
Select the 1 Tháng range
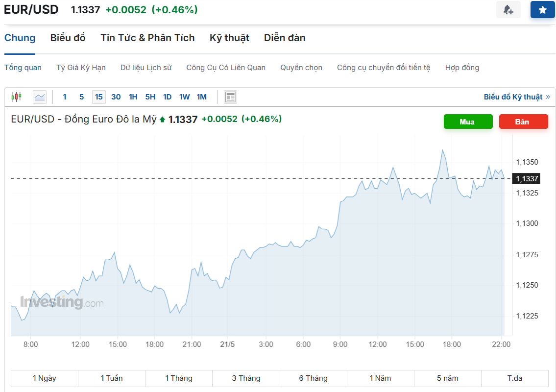pos(179,378)
